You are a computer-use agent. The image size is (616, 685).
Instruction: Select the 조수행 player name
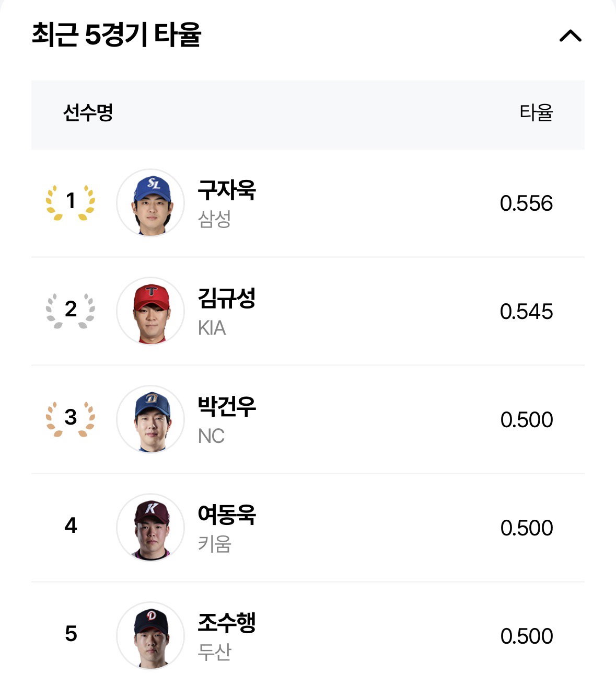coord(227,623)
